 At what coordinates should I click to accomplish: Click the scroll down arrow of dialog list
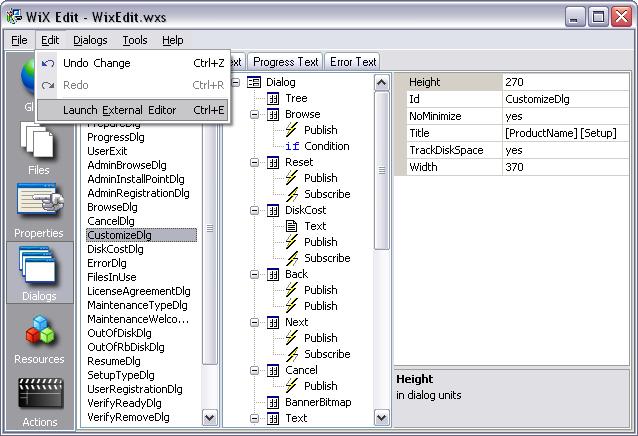coord(210,418)
